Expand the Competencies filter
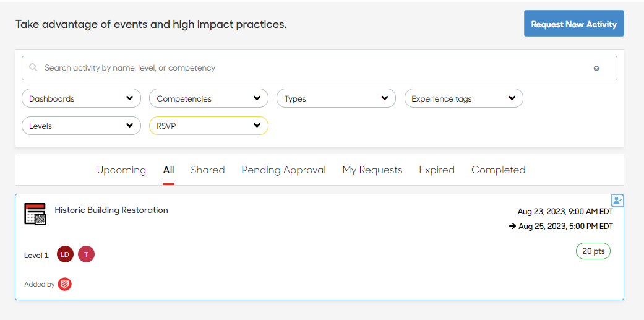 click(208, 98)
